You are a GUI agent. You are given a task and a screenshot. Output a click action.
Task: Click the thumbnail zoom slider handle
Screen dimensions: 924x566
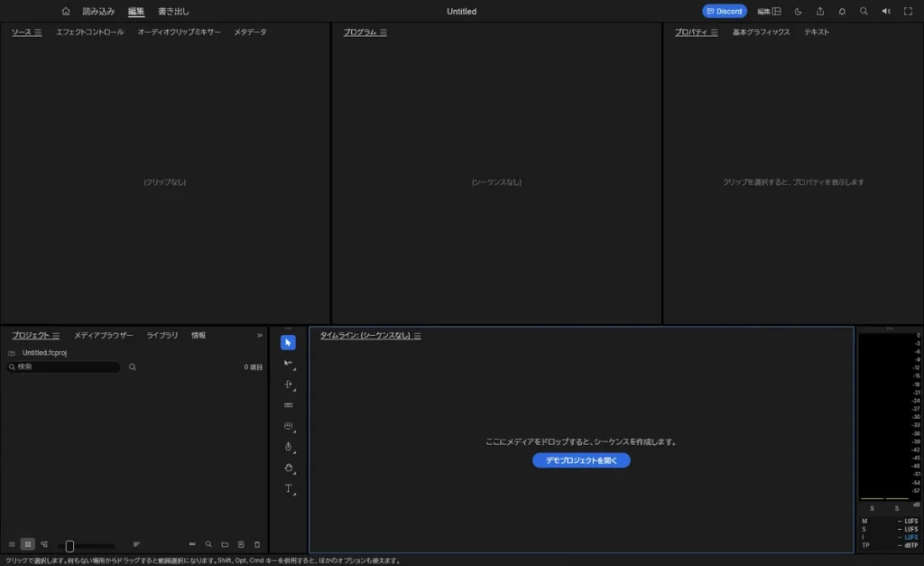tap(69, 546)
